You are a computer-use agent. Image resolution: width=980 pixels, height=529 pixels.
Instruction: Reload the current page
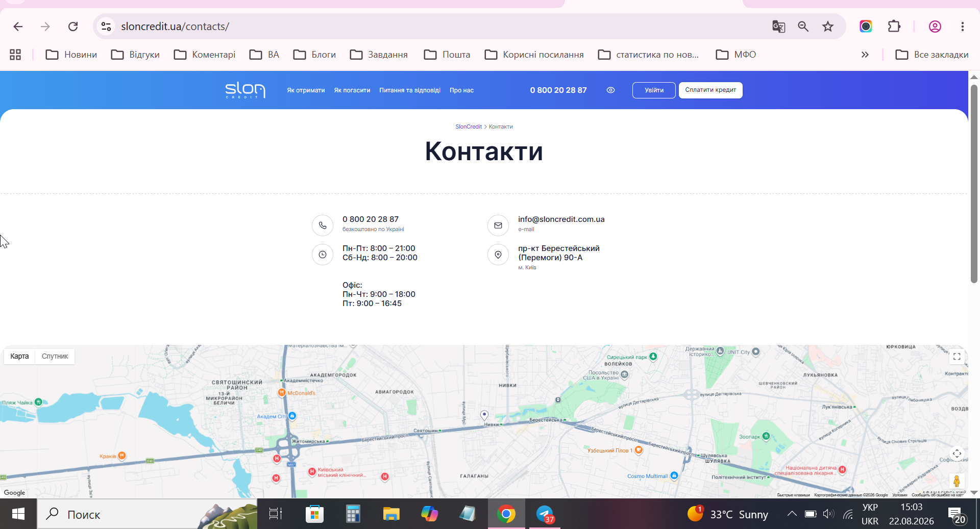pos(73,27)
